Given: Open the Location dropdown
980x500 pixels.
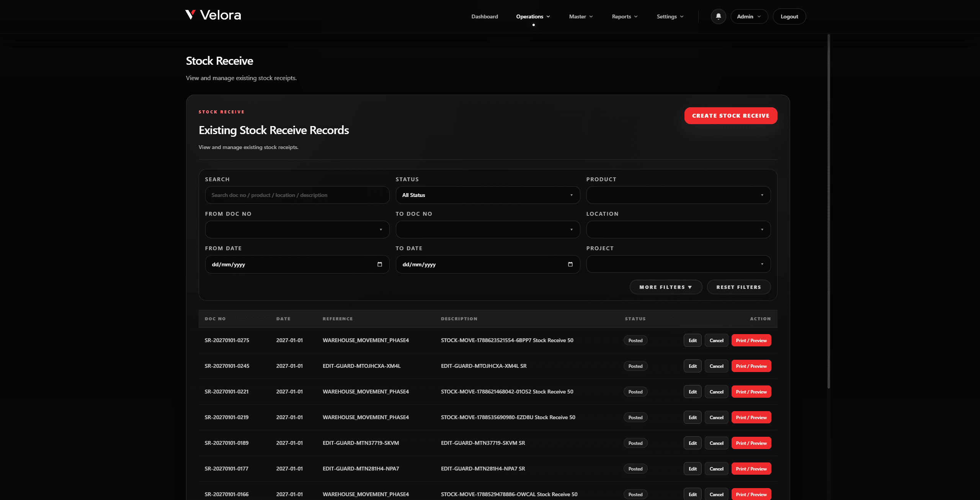Looking at the screenshot, I should 678,230.
